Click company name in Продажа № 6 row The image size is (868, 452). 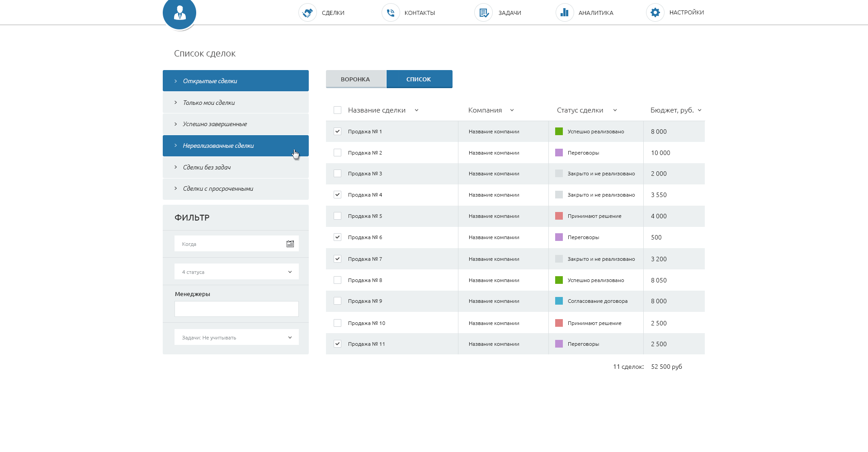tap(494, 237)
